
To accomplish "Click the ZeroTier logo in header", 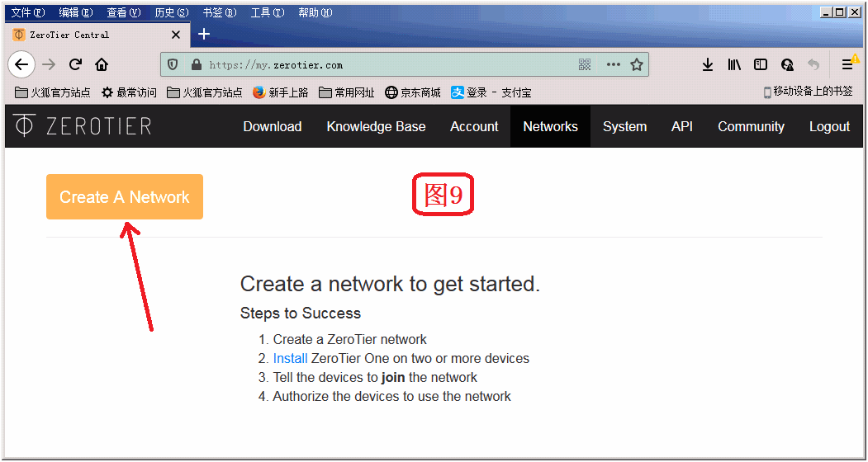I will (x=83, y=126).
